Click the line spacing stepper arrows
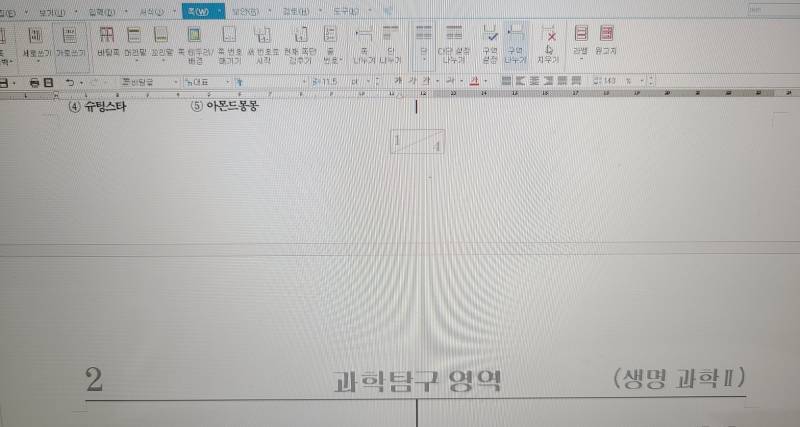 click(x=652, y=81)
